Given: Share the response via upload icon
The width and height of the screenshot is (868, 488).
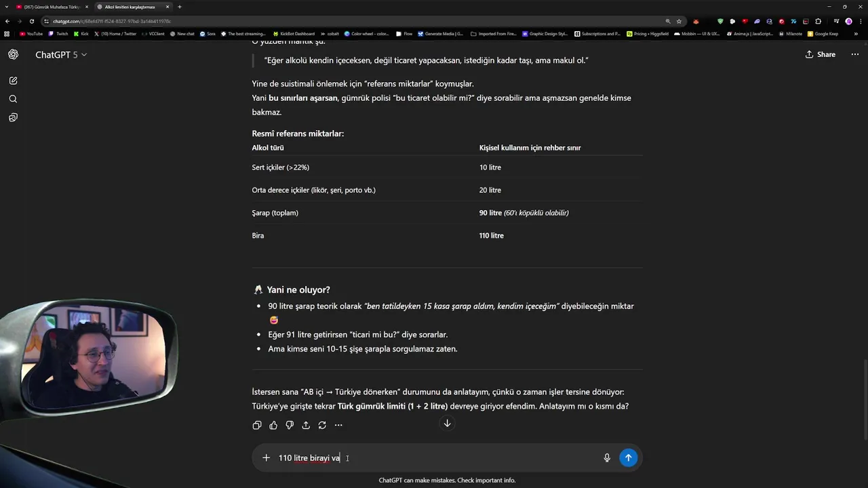Looking at the screenshot, I should click(x=306, y=425).
